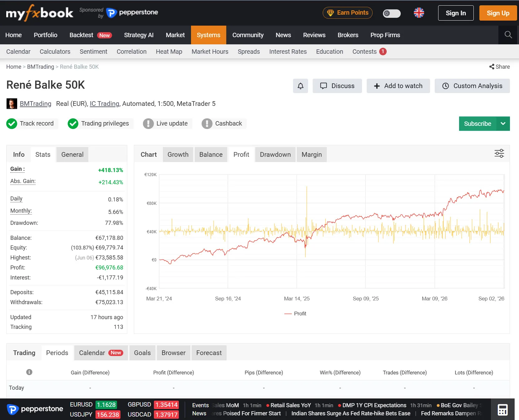Open Prop Firms menu item
This screenshot has height=420, width=519.
(385, 35)
